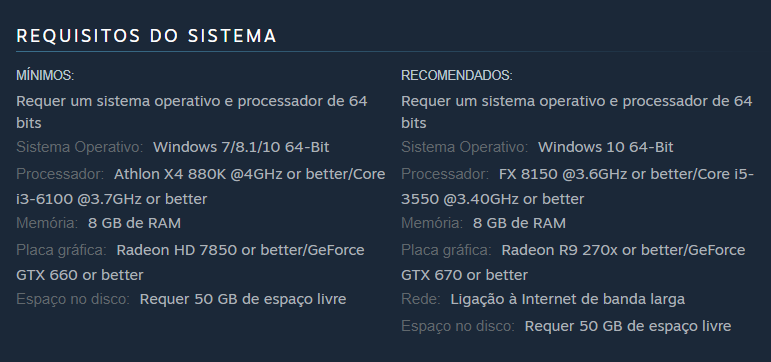
Task: Click Ligação à Internet de banda larga
Action: [567, 299]
